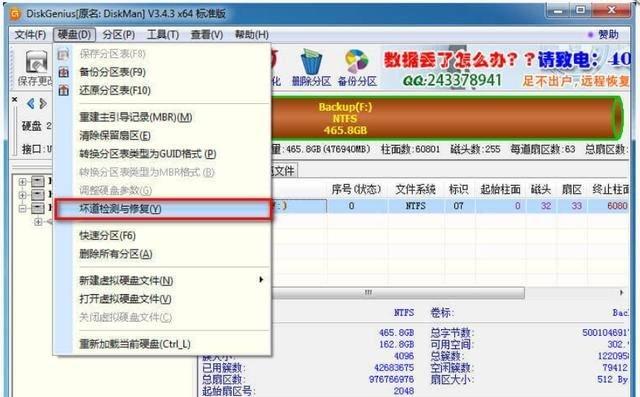
Task: Choose 重新加载当前硬盘(Ctrl_L)
Action: 162,344
